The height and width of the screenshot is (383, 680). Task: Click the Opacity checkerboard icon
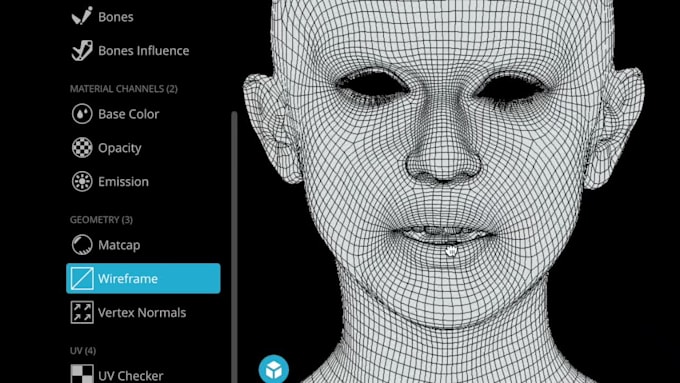coord(82,147)
